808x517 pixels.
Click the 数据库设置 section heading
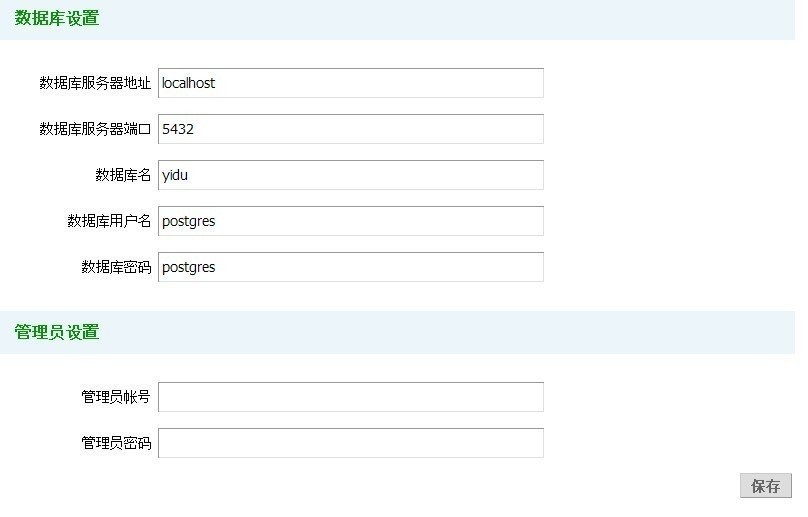point(56,19)
